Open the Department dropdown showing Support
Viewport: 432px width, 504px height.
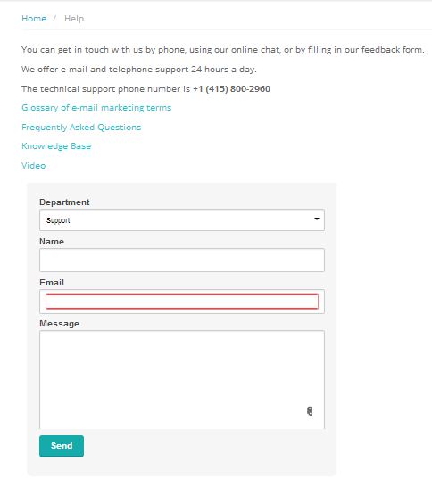click(x=182, y=219)
